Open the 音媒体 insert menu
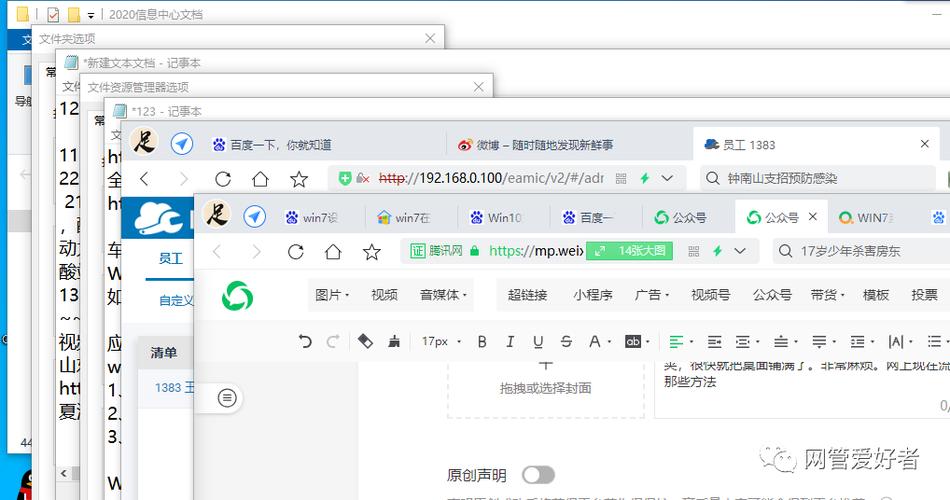 tap(443, 295)
